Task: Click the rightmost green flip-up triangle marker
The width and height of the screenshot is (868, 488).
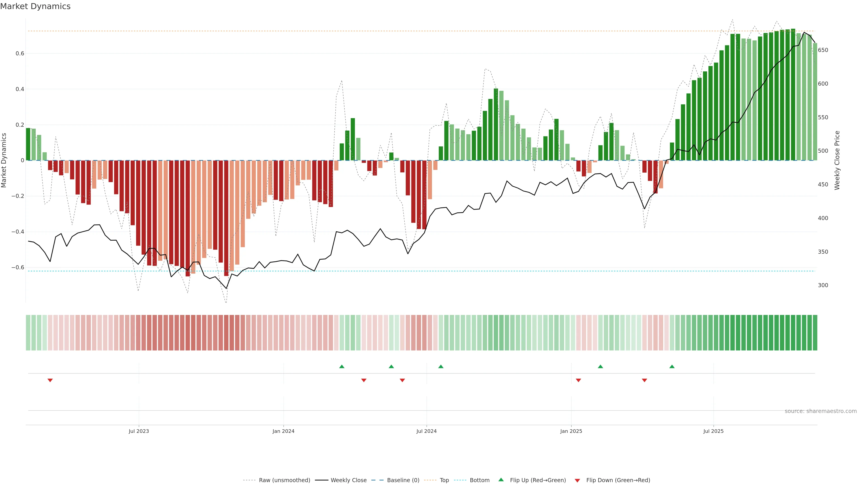Action: 672,366
